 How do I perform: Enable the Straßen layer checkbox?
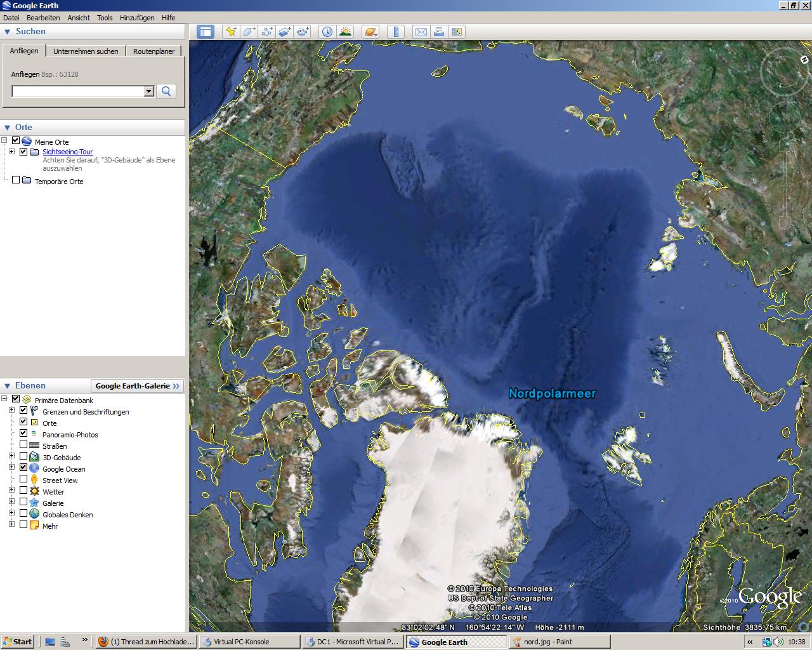click(23, 445)
